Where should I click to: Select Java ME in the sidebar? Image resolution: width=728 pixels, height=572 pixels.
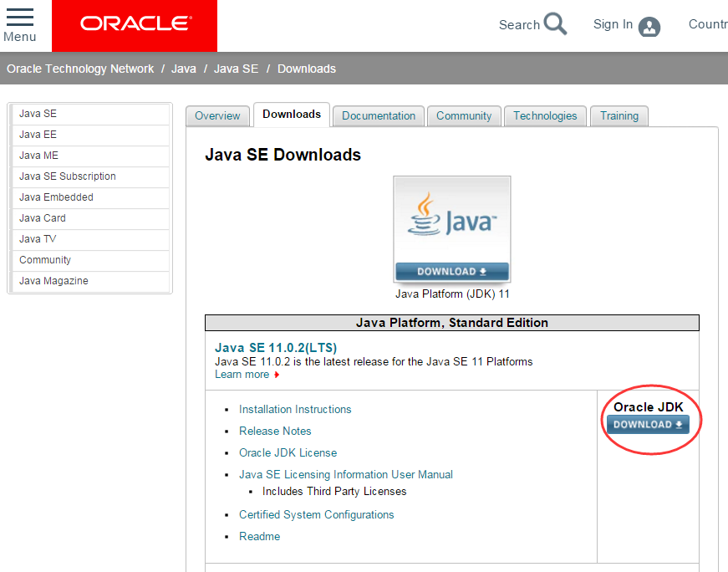[x=90, y=156]
